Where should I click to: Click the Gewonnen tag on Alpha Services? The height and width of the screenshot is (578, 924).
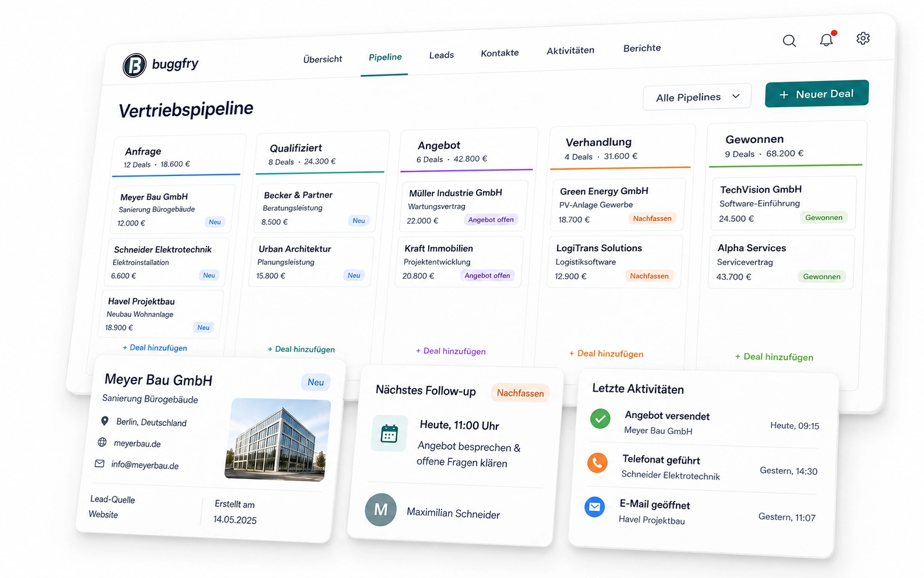821,277
